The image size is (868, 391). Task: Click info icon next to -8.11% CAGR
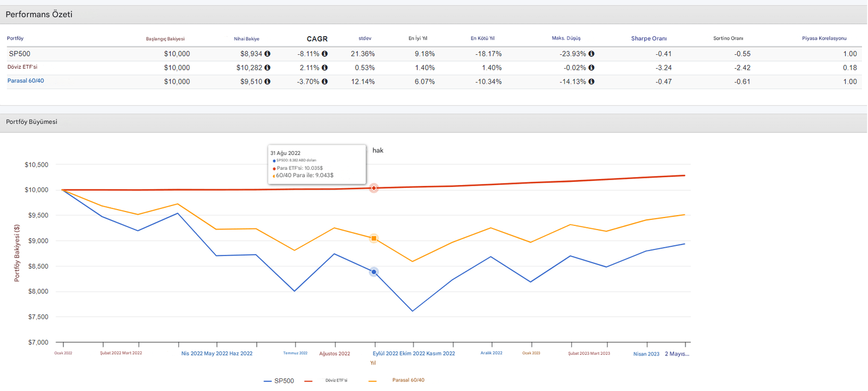324,54
